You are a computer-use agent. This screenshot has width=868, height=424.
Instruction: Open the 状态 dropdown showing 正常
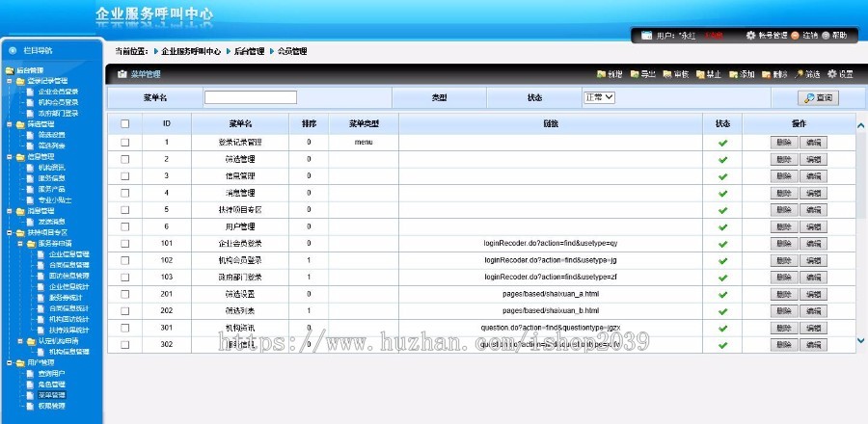tap(600, 97)
